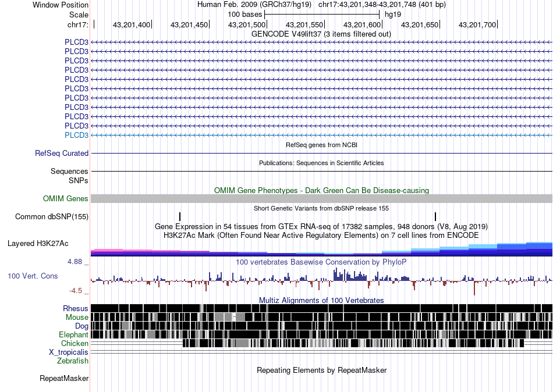Open Publications: Sequences in Scientific Articles title
This screenshot has height=392, width=553.
click(x=321, y=163)
